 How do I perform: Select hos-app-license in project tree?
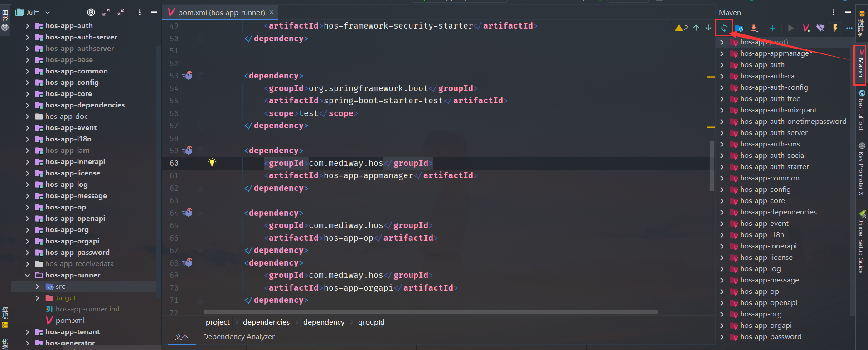[x=73, y=173]
